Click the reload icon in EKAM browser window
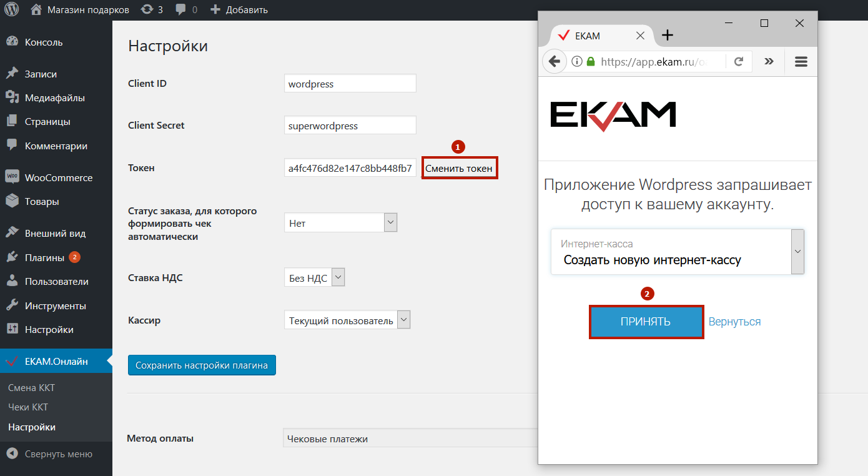Screen dimensions: 868x476 (739, 61)
